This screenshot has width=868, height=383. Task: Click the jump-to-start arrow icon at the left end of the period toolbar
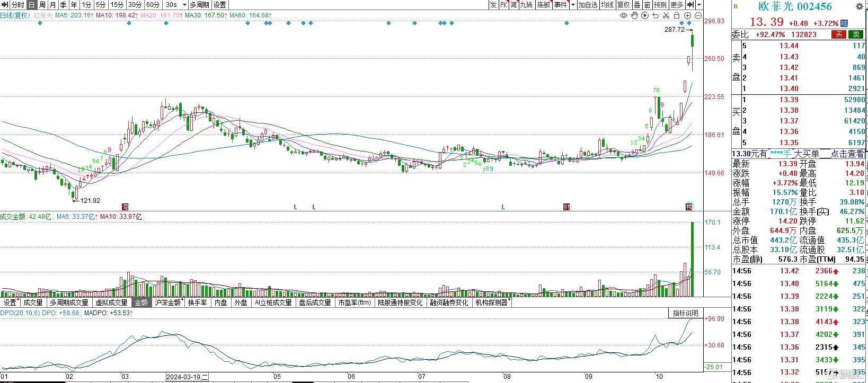click(5, 5)
